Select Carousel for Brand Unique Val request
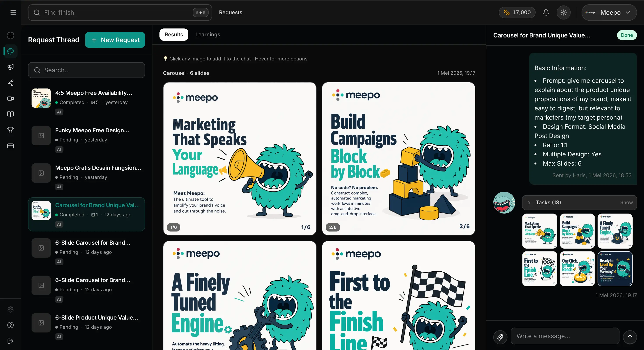Screen dimensions: 644x350 (x=87, y=214)
